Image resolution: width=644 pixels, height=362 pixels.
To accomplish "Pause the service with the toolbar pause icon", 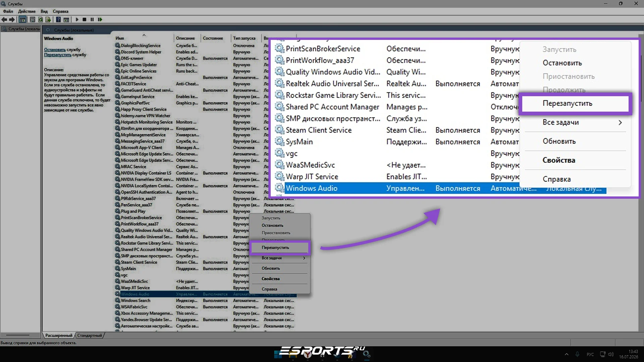I will [92, 19].
